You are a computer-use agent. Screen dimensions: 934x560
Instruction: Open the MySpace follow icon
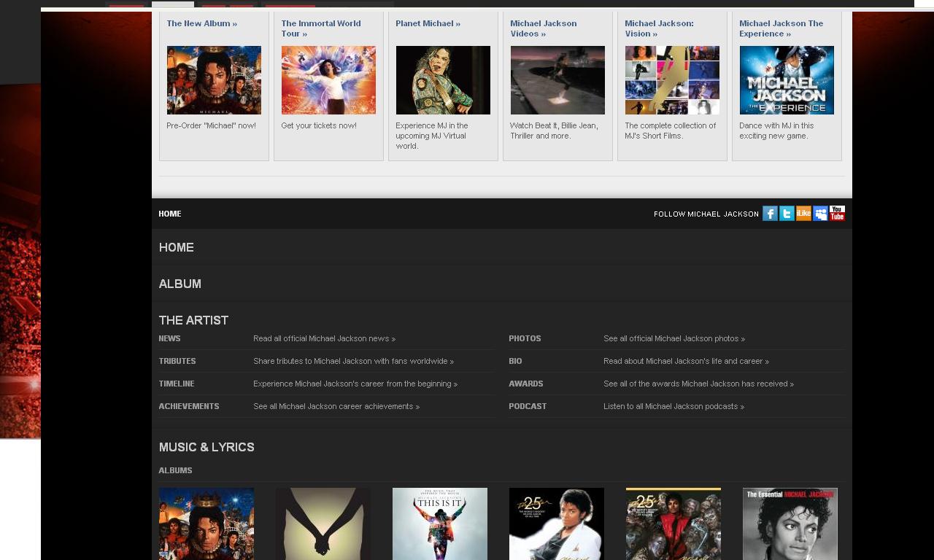[820, 214]
